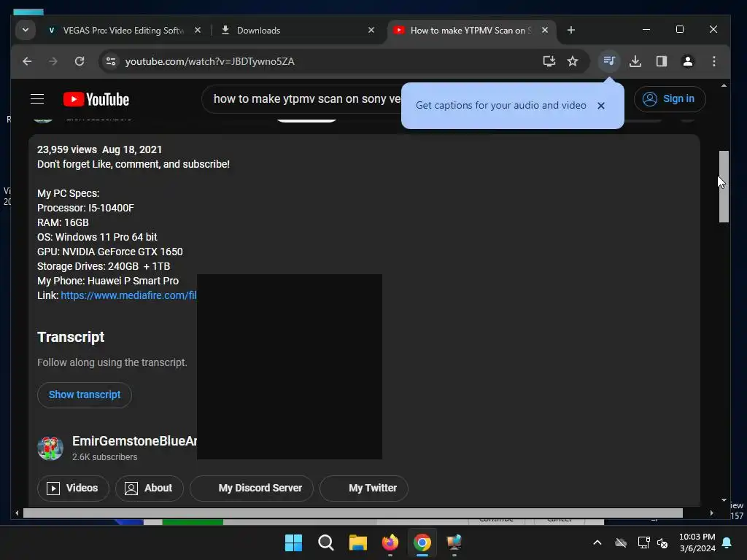Open My Twitter link

(364, 488)
